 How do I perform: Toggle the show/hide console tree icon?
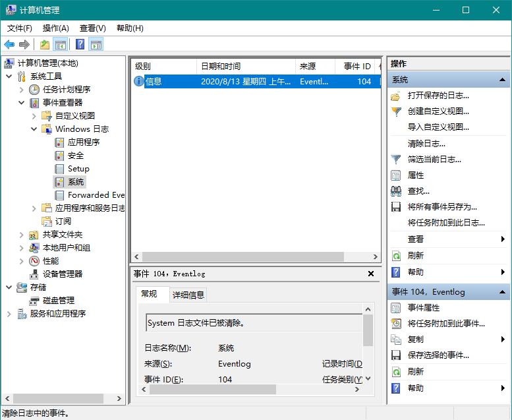coord(61,44)
